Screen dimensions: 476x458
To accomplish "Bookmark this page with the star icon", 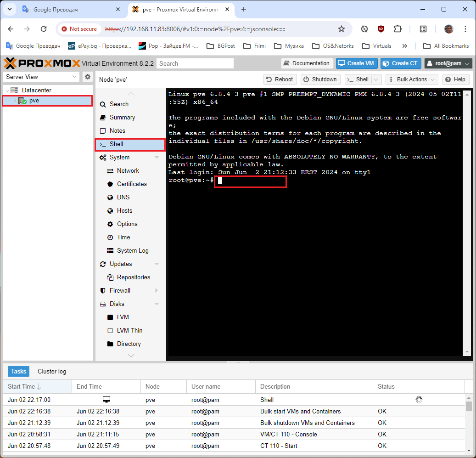I will 342,29.
